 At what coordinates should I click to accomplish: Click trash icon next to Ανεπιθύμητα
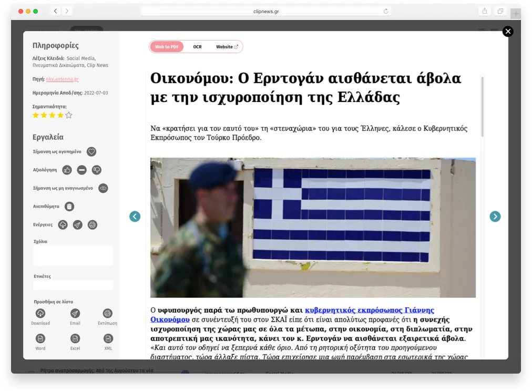click(x=69, y=207)
